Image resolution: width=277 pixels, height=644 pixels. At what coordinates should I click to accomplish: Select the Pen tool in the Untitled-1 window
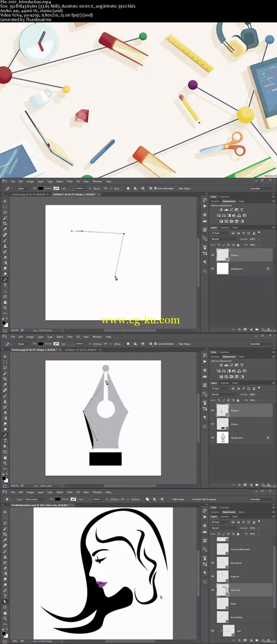[5, 280]
